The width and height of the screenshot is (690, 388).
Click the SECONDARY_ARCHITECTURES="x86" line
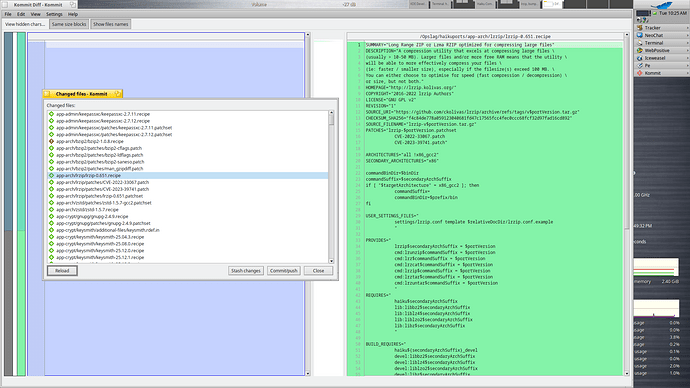[x=402, y=161]
